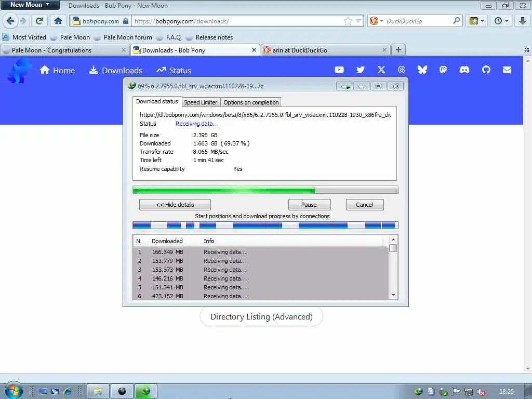The height and width of the screenshot is (399, 532).
Task: Open the history clock dropdown
Action: pos(501,21)
